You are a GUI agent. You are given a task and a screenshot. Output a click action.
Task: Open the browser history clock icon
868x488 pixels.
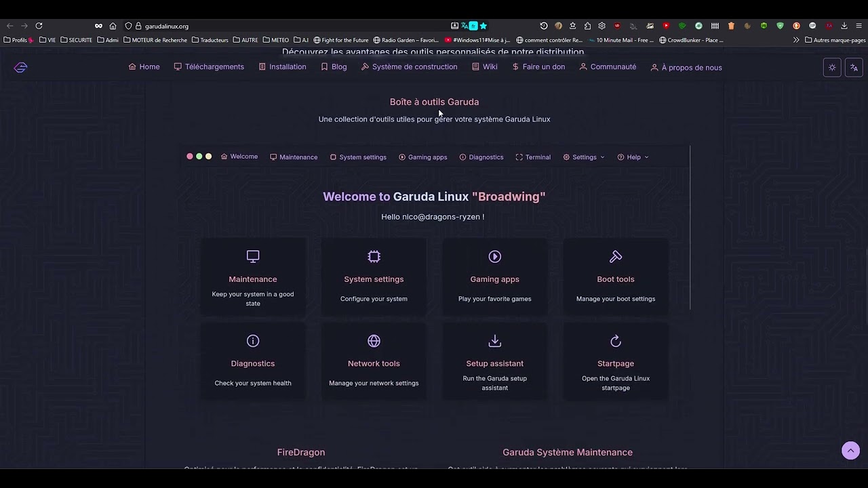click(x=544, y=26)
